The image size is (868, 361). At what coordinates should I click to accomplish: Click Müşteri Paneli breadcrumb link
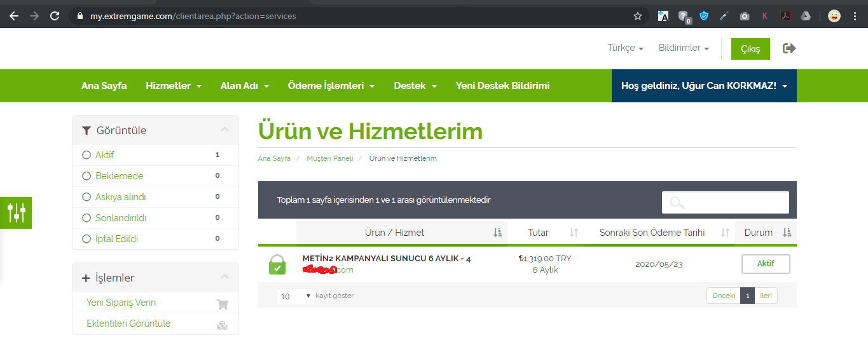(329, 158)
